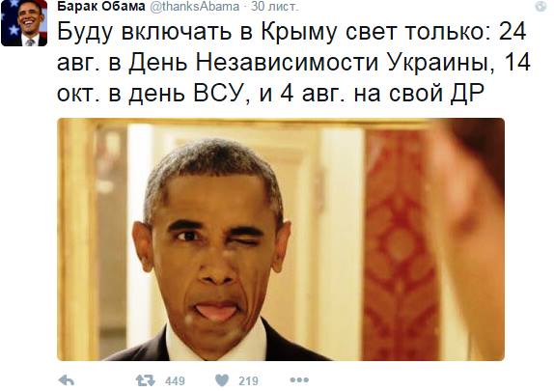Click the last tweet line ending with ДР
554x392 pixels.
pyautogui.click(x=270, y=94)
